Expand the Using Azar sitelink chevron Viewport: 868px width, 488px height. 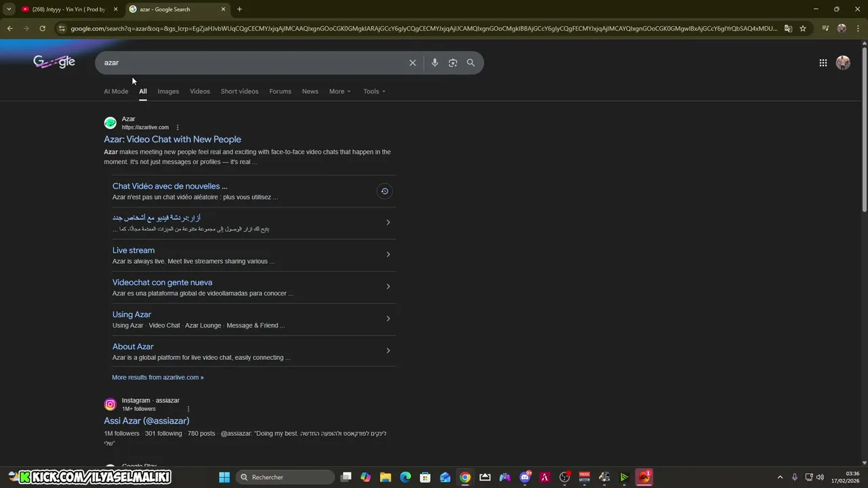coord(388,319)
